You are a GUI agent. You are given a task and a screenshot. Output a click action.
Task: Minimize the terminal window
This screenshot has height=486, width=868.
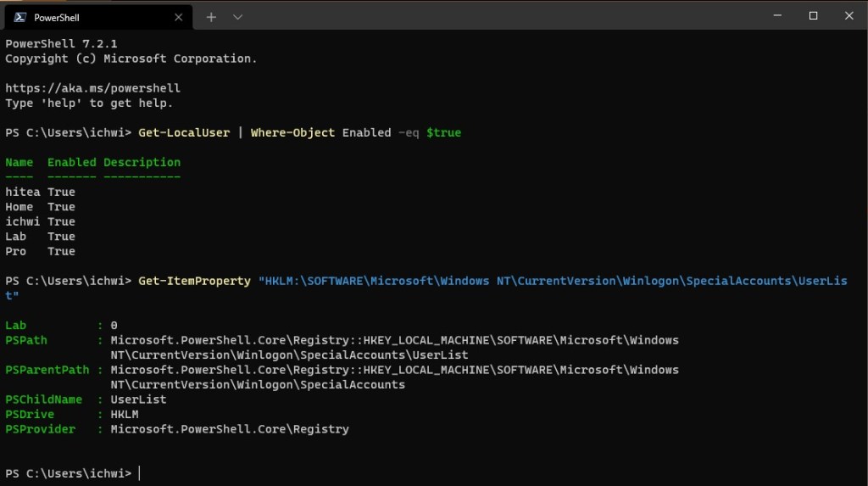[774, 15]
